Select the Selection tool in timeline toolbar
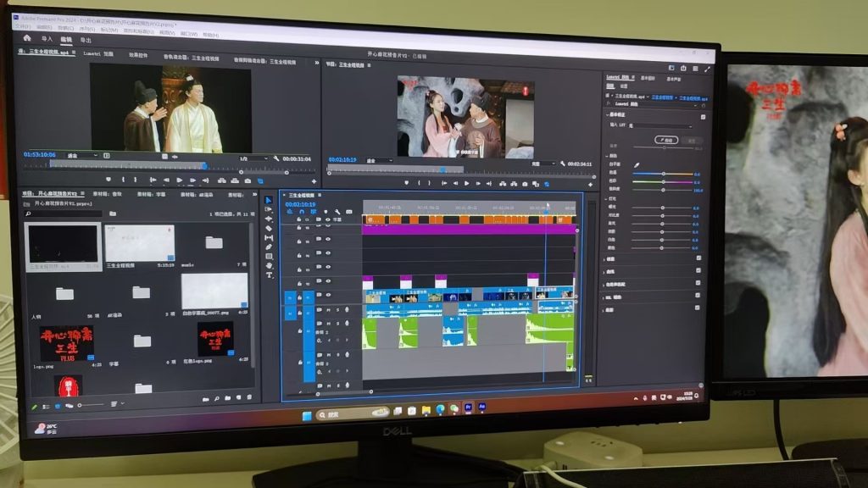 269,200
